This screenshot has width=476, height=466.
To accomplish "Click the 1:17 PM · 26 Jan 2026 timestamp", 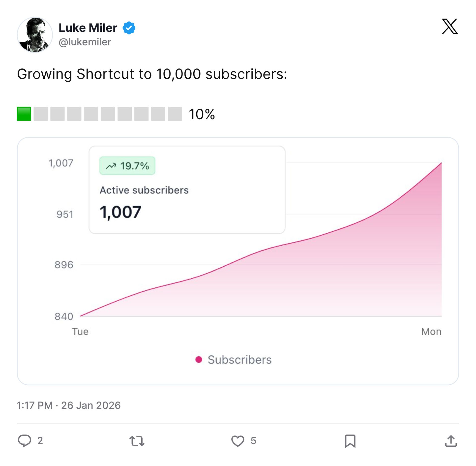I will click(69, 405).
